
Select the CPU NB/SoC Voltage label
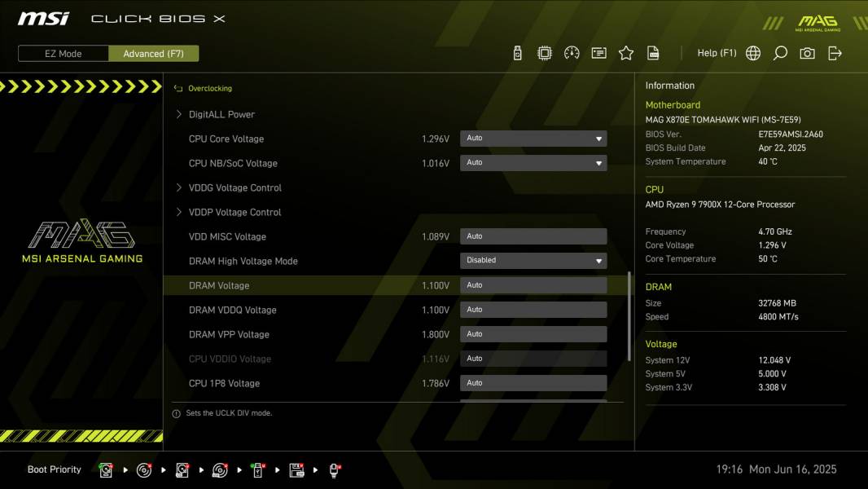[233, 163]
